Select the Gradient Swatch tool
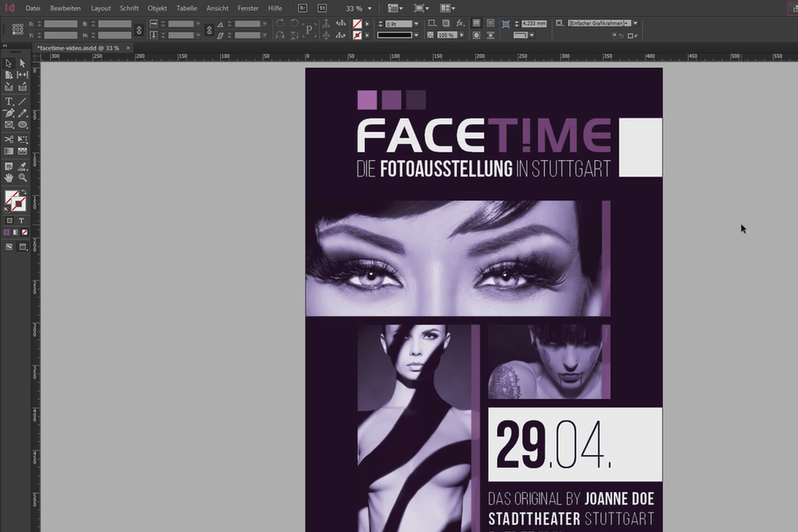Screen dimensions: 798x532 [9, 151]
